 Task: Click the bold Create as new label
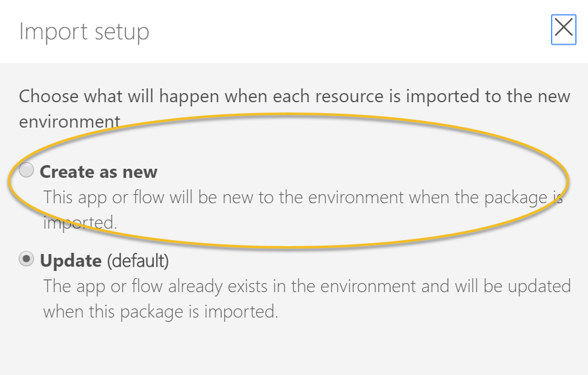tap(98, 172)
